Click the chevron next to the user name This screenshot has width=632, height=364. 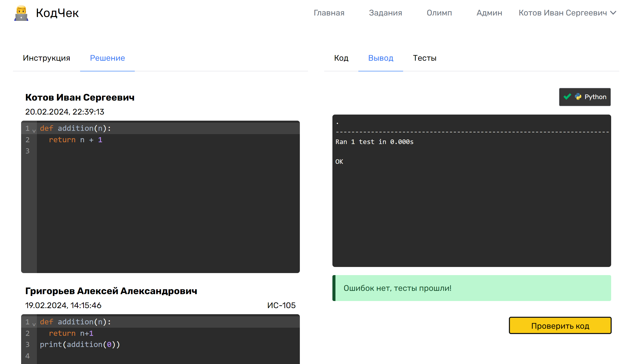[x=613, y=13]
